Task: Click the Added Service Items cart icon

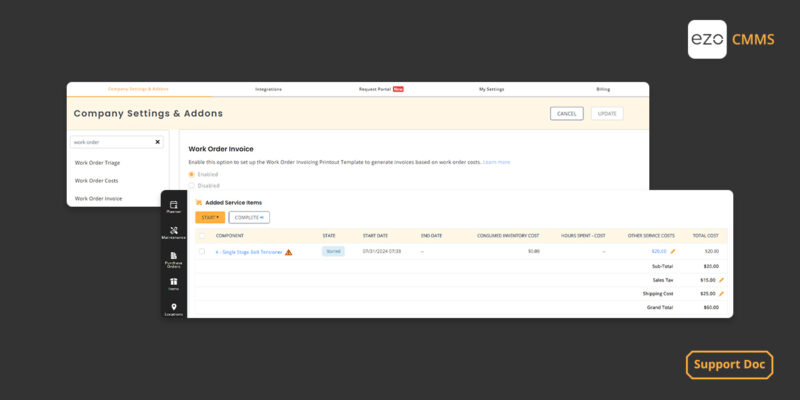Action: 199,203
